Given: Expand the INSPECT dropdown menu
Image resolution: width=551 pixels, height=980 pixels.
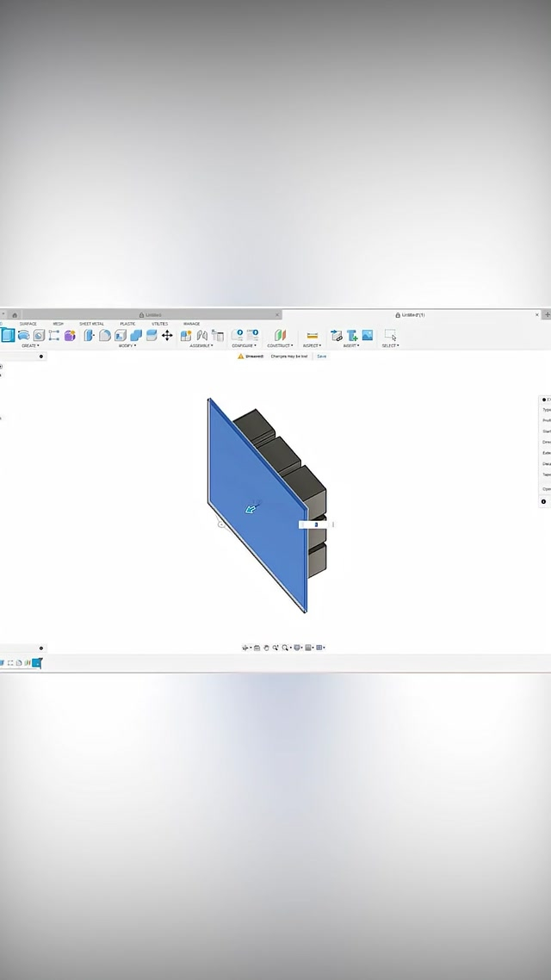Looking at the screenshot, I should [311, 345].
